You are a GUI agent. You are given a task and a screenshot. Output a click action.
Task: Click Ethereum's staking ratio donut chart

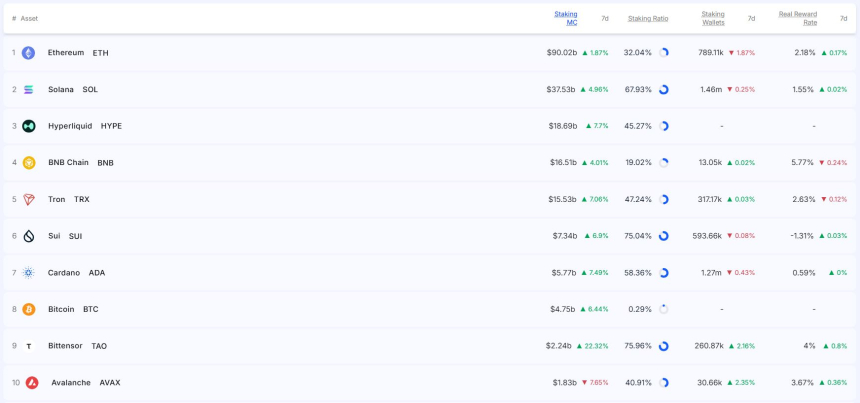point(664,53)
